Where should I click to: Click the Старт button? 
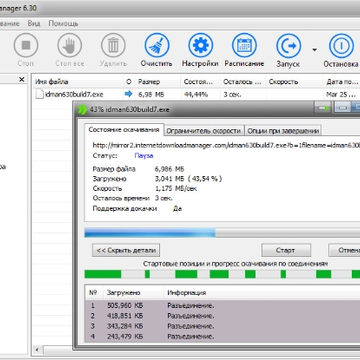[286, 250]
